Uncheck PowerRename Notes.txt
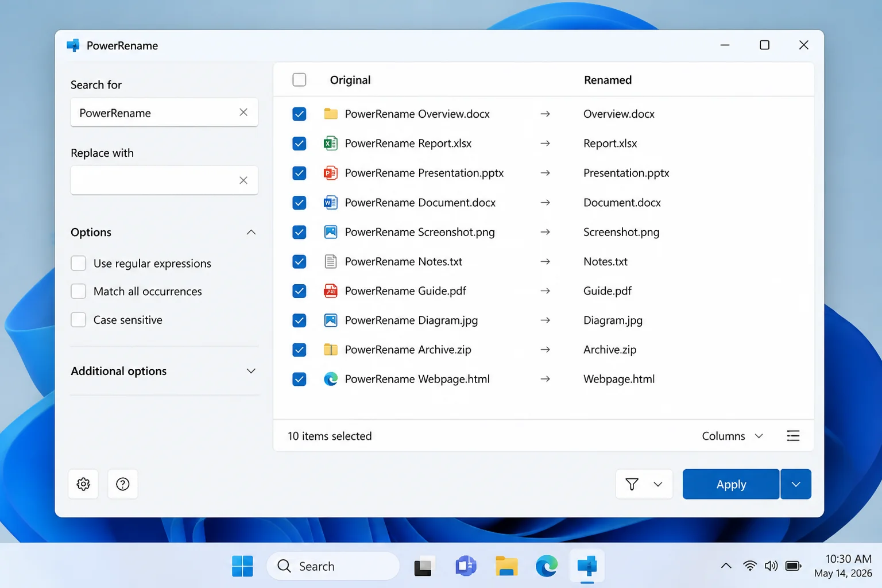This screenshot has width=882, height=588. coord(299,261)
